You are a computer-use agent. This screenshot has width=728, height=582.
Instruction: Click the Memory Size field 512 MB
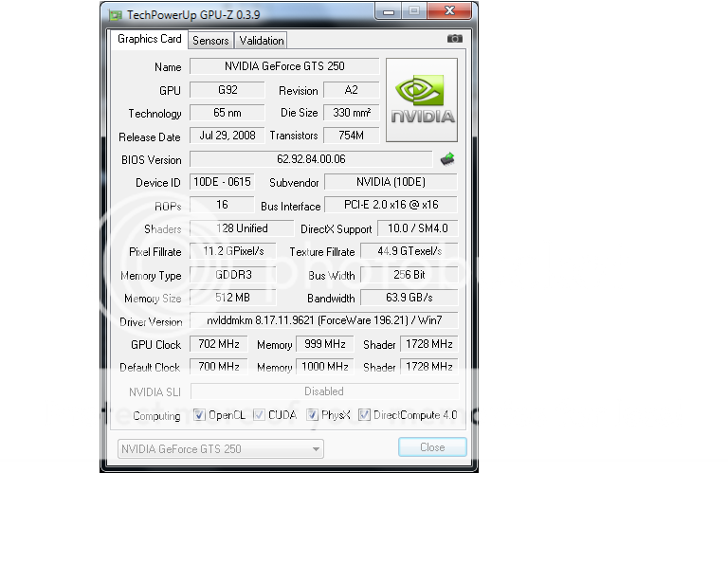point(233,298)
